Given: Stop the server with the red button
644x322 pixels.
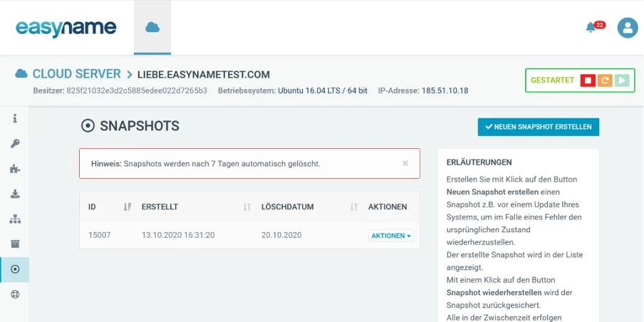Looking at the screenshot, I should pyautogui.click(x=587, y=80).
